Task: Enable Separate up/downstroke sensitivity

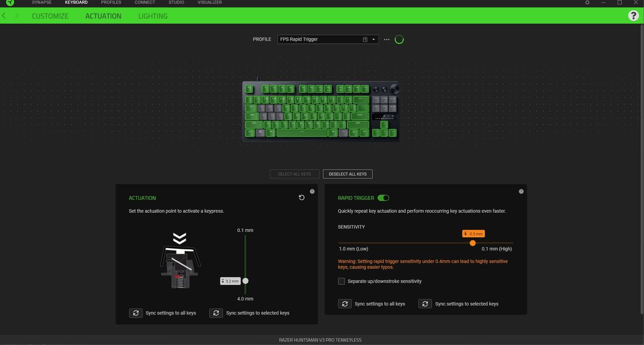Action: 341,281
